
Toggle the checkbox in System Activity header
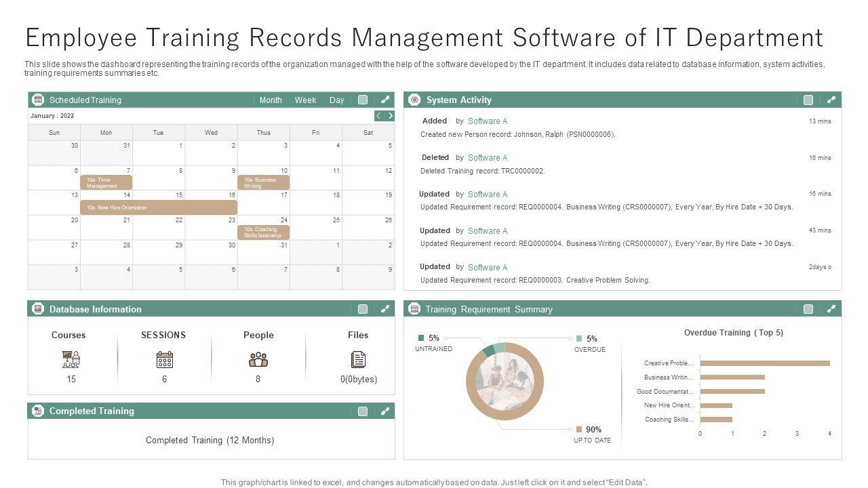808,100
